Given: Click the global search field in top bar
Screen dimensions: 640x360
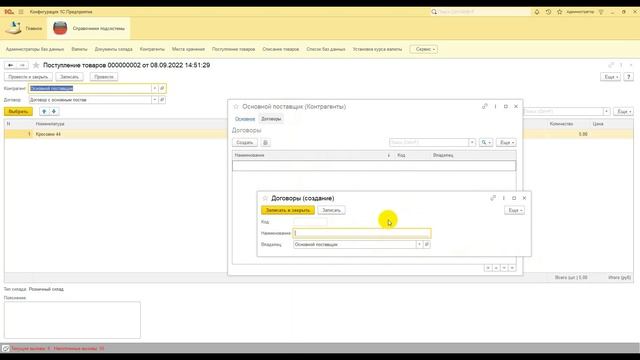Looking at the screenshot, I should 481,12.
